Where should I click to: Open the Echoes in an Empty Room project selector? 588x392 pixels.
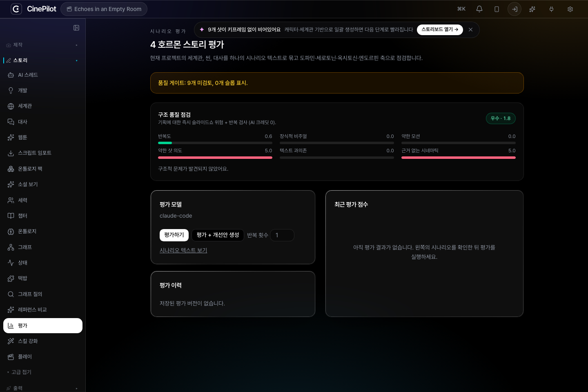[104, 9]
